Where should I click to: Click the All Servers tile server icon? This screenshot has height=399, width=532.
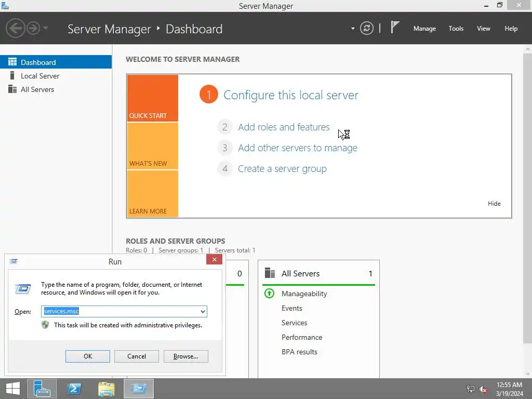[x=270, y=273]
